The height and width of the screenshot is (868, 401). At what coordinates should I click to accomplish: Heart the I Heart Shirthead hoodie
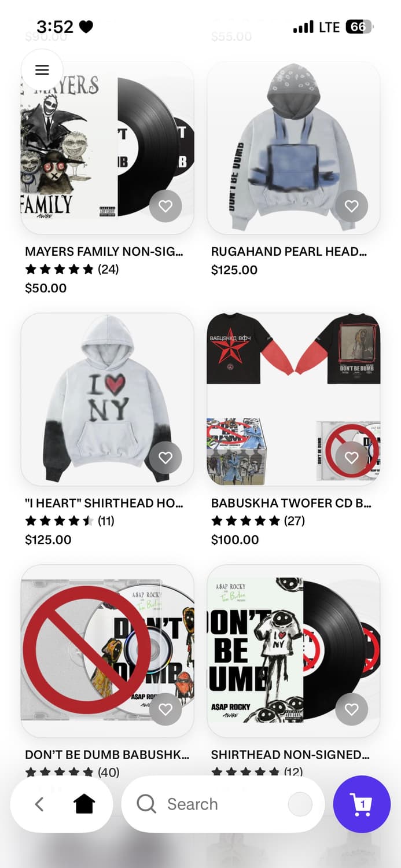165,458
